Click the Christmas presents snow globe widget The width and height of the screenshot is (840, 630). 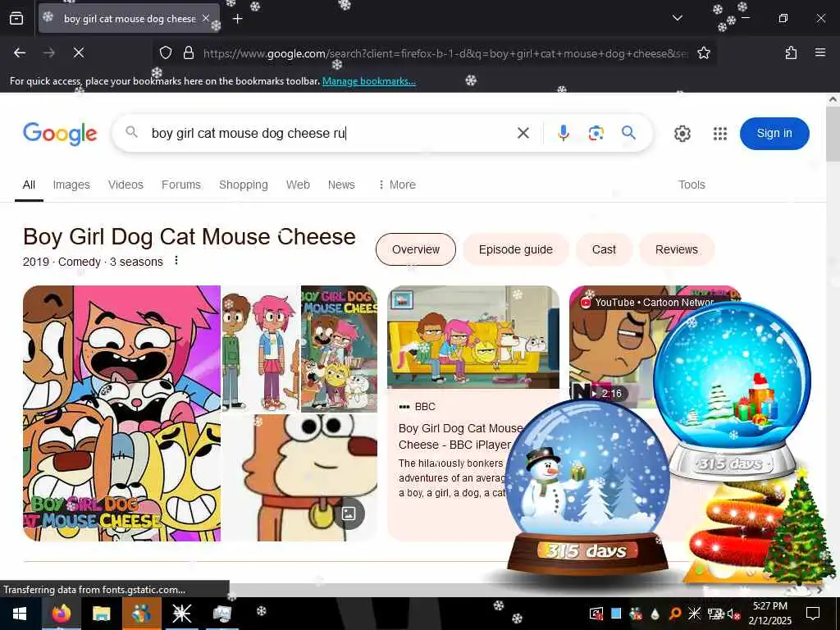point(732,391)
